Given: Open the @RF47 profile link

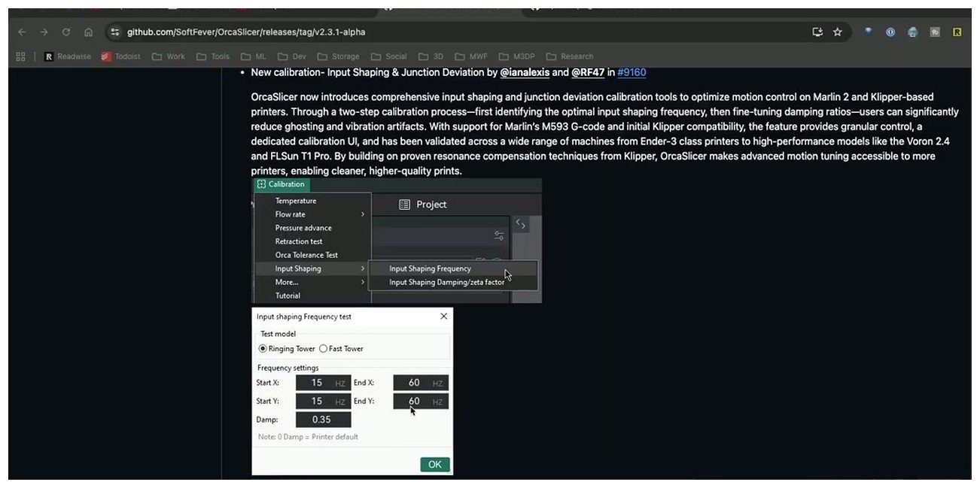Looking at the screenshot, I should click(x=588, y=73).
